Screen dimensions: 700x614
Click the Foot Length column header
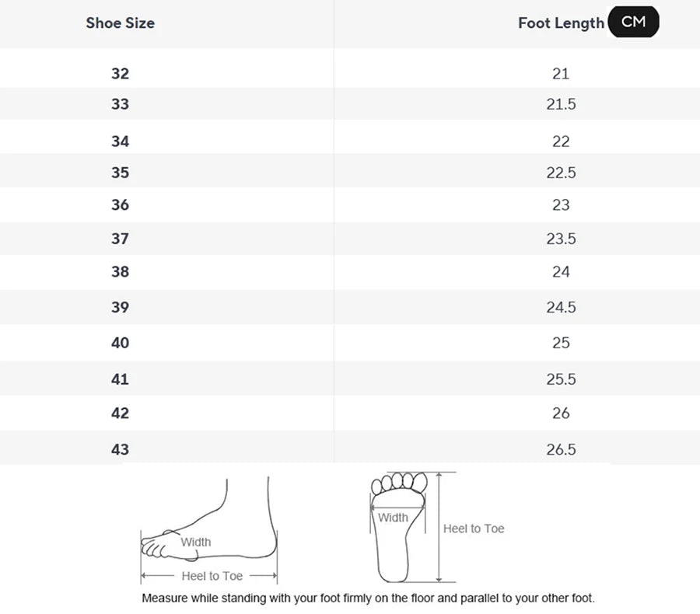(x=561, y=23)
